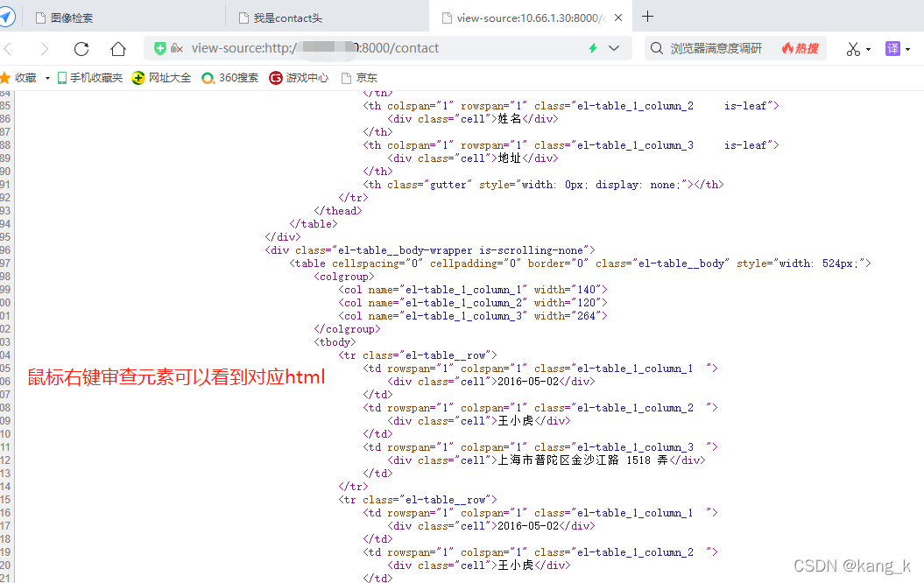Click the forward navigation arrow
The image size is (924, 583).
[x=45, y=49]
